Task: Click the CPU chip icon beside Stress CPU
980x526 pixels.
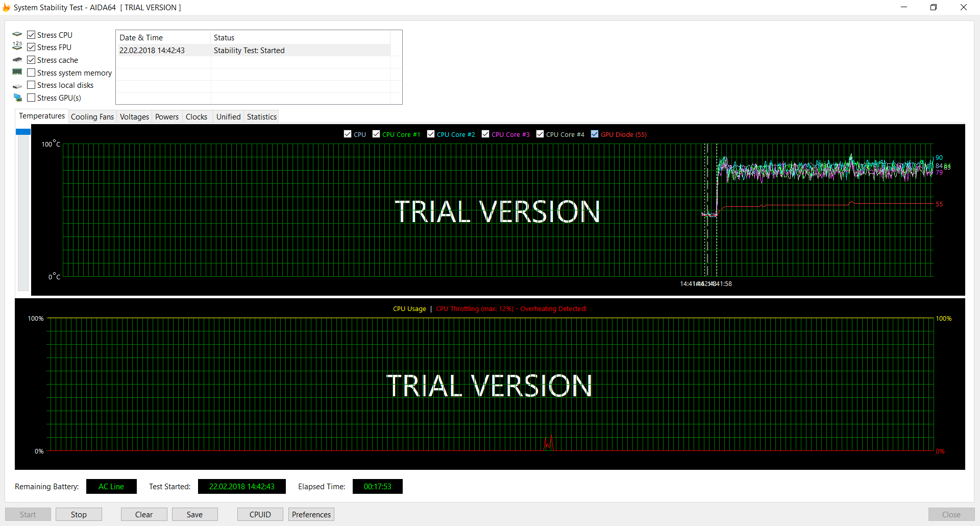Action: [17, 35]
